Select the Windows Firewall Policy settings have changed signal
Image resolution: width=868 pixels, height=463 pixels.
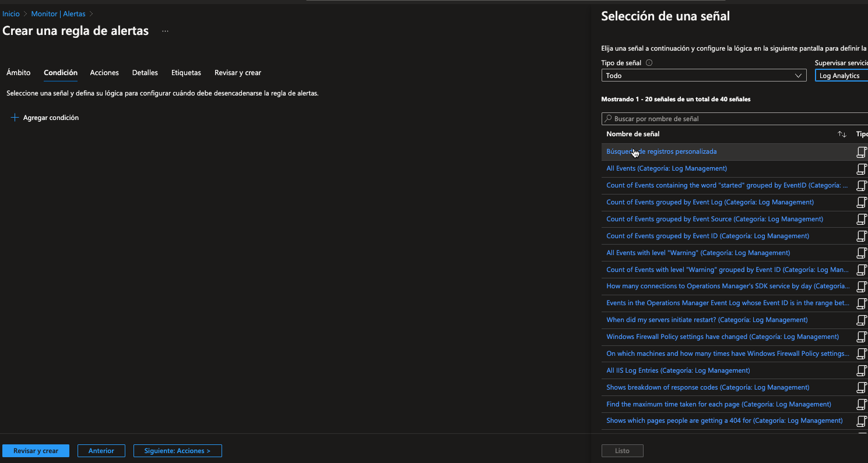click(x=722, y=337)
